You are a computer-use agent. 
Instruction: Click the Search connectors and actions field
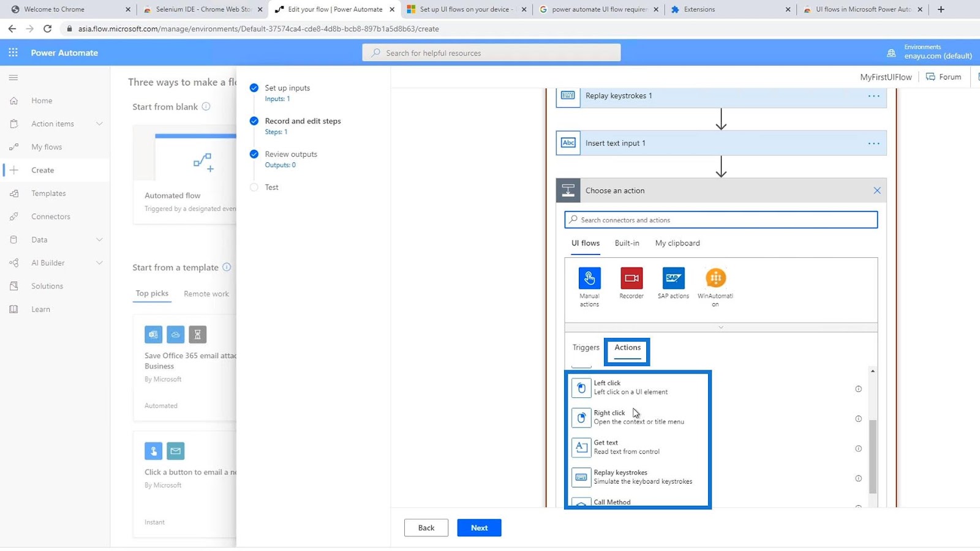tap(721, 220)
